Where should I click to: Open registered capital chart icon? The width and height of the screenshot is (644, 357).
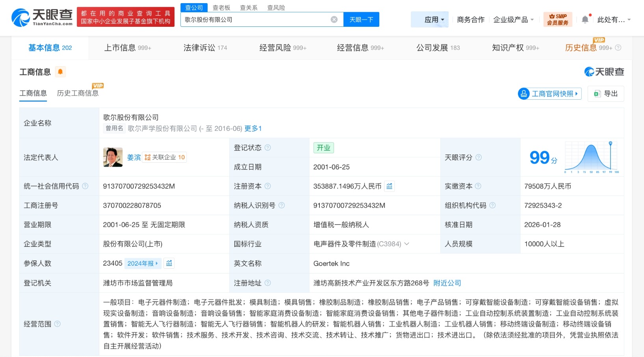point(389,186)
